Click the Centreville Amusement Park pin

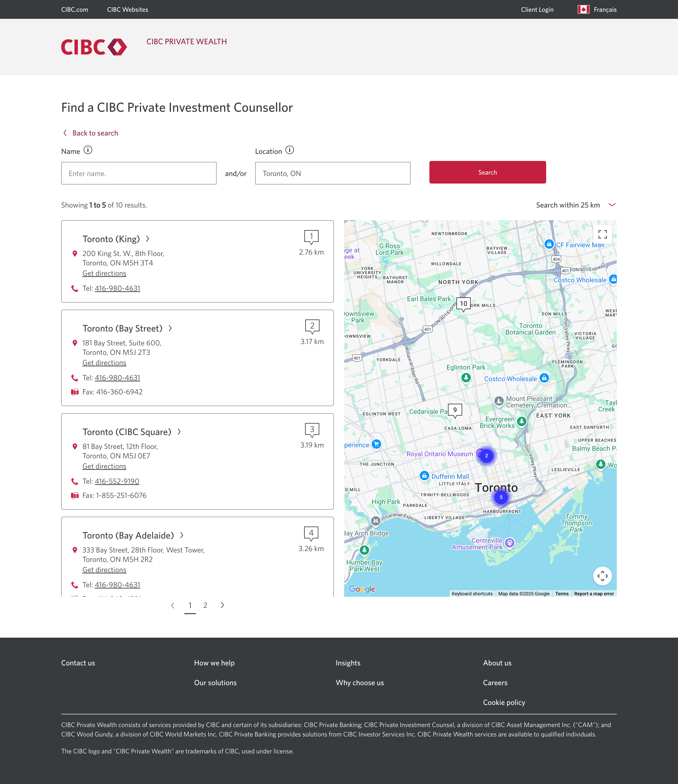(509, 543)
